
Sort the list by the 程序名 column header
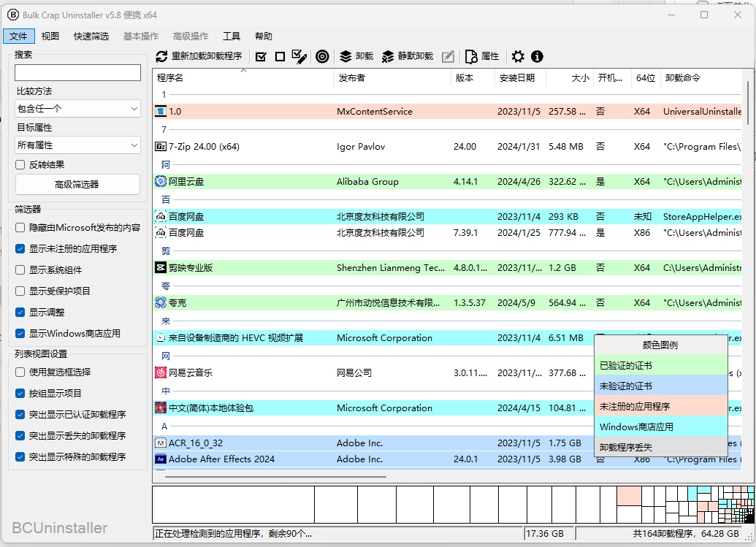[x=171, y=78]
